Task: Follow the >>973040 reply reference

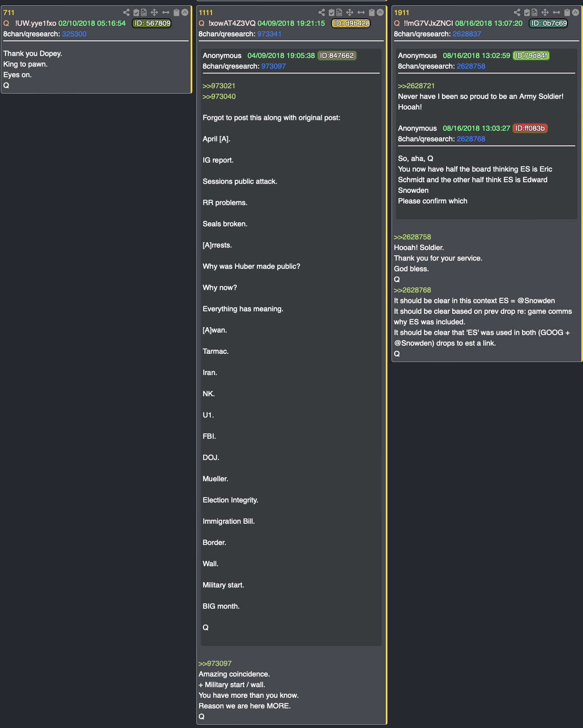Action: [219, 96]
